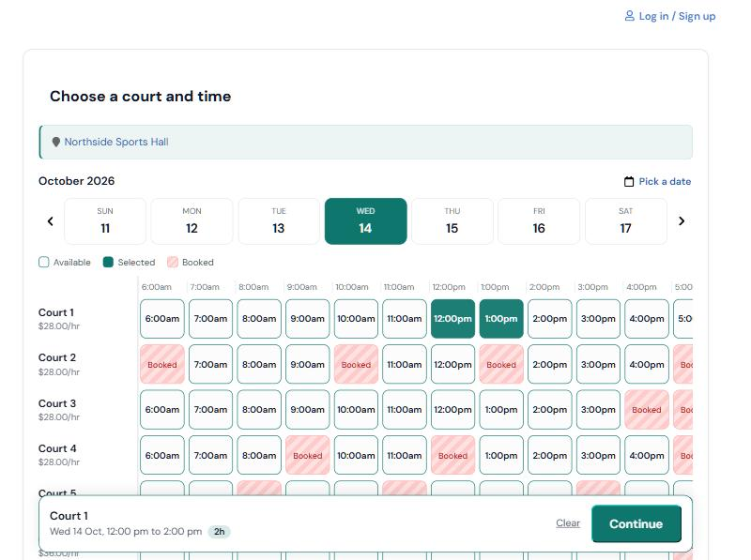Click booked 10:00am slot on Court 2
The image size is (751, 560).
pyautogui.click(x=356, y=364)
